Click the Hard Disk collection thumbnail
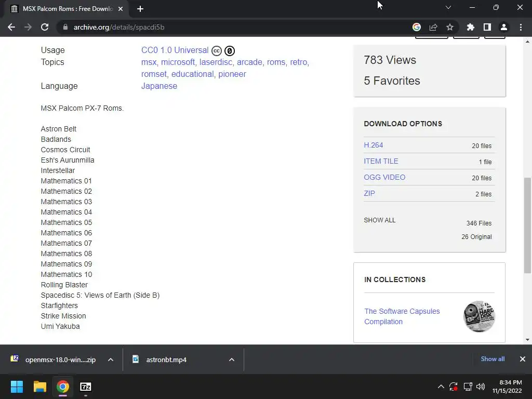 pos(479,316)
